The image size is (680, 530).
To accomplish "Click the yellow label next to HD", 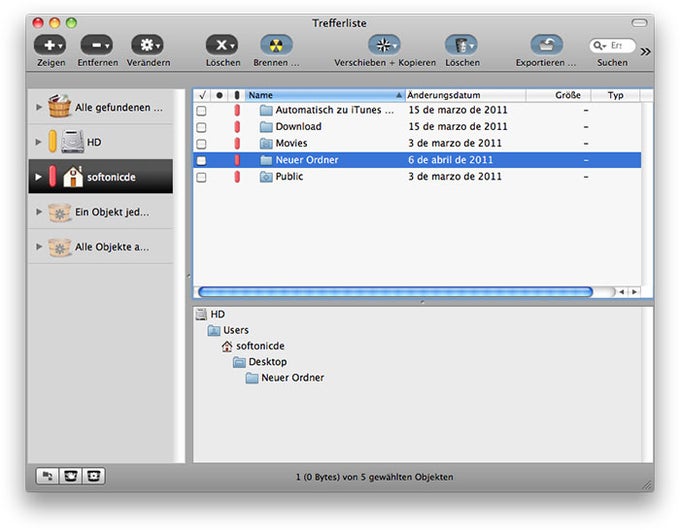I will click(x=52, y=141).
